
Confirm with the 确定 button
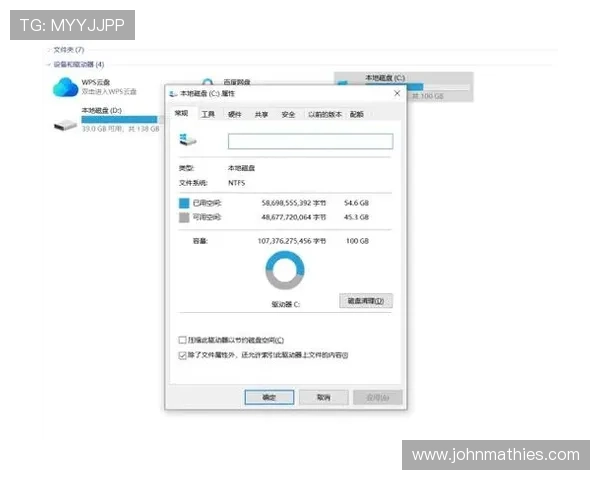[x=269, y=397]
